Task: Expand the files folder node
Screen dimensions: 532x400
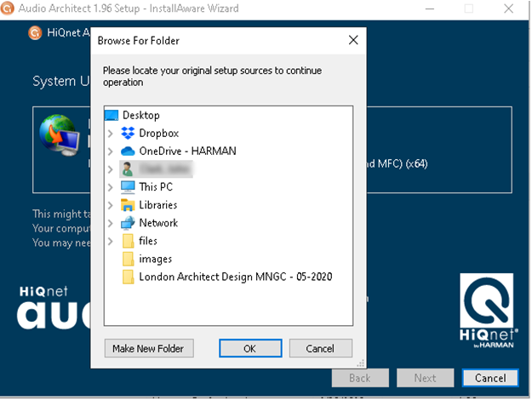Action: tap(111, 241)
